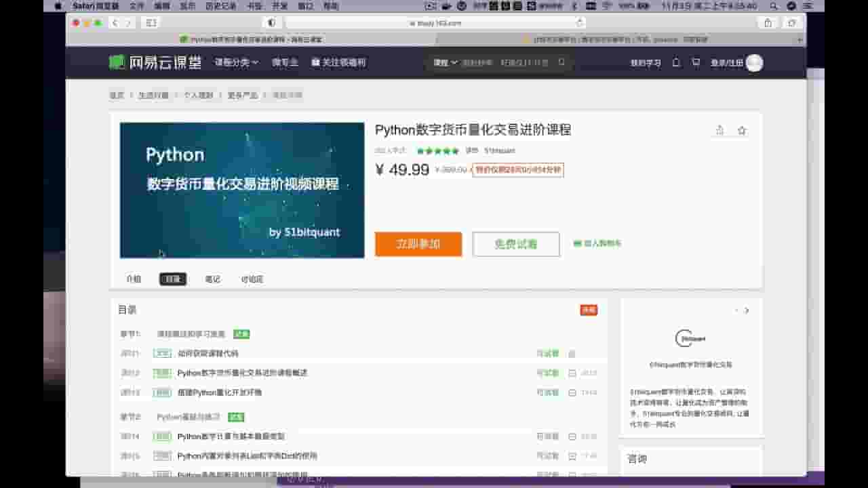Screen dimensions: 868x488
Task: Show the Safari sidebar
Action: coord(151,23)
